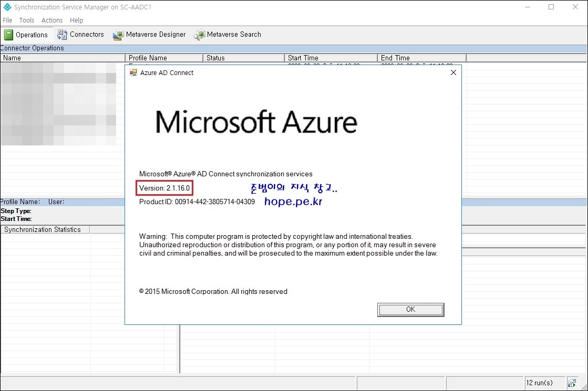
Task: Click the 12 run(s) status bar entry
Action: (539, 383)
